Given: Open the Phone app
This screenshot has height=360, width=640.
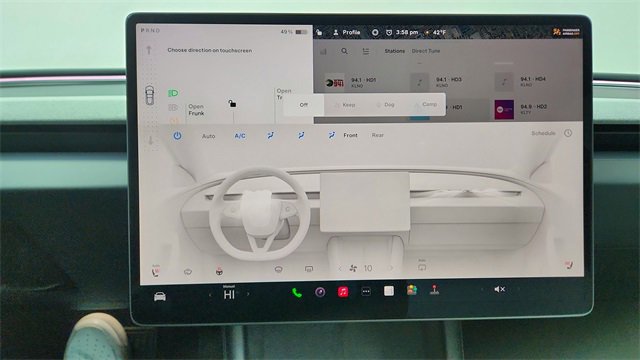Looking at the screenshot, I should click(x=297, y=293).
